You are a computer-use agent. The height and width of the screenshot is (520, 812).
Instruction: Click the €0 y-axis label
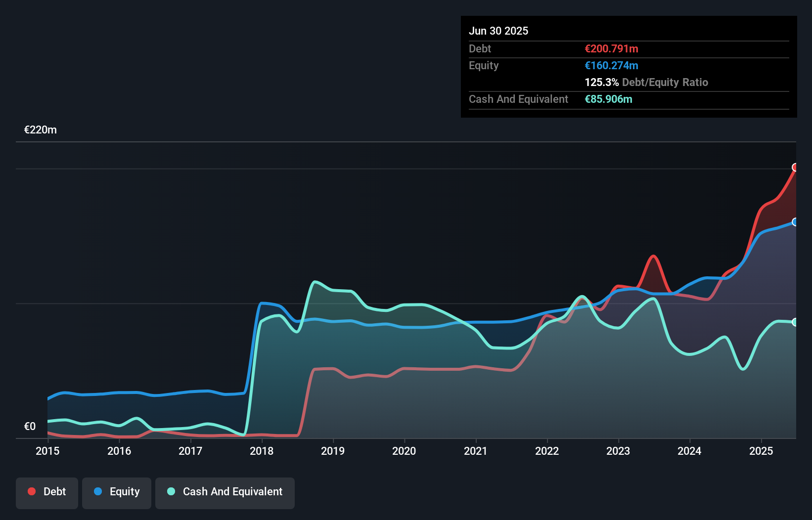pyautogui.click(x=30, y=426)
